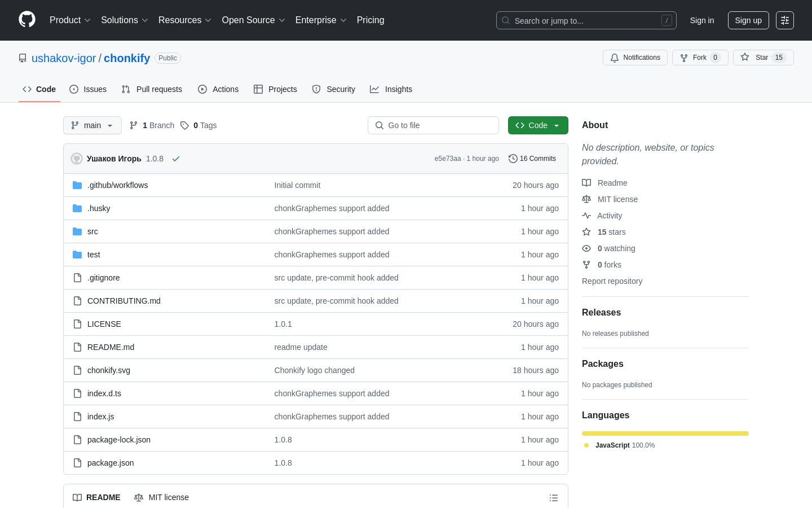Viewport: 812px width, 508px height.
Task: Switch to the Insights tab
Action: (391, 89)
